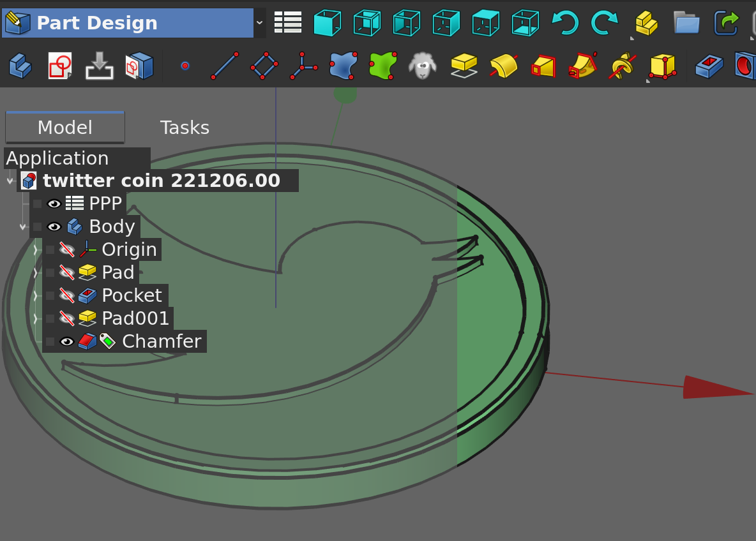This screenshot has width=756, height=541.
Task: Click the green SubShapeBinder icon
Action: (x=383, y=66)
